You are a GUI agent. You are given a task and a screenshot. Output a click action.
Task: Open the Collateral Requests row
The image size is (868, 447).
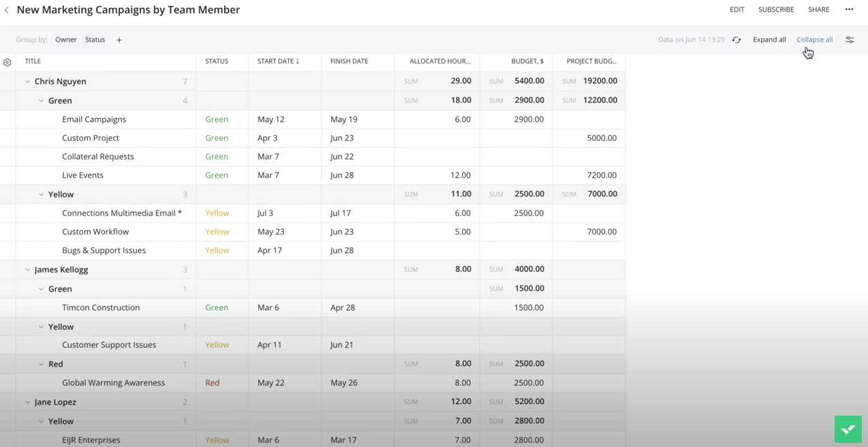click(x=98, y=157)
